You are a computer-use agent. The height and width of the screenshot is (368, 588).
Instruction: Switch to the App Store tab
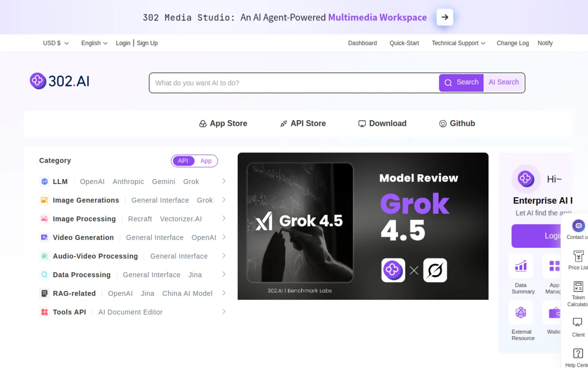pos(223,123)
